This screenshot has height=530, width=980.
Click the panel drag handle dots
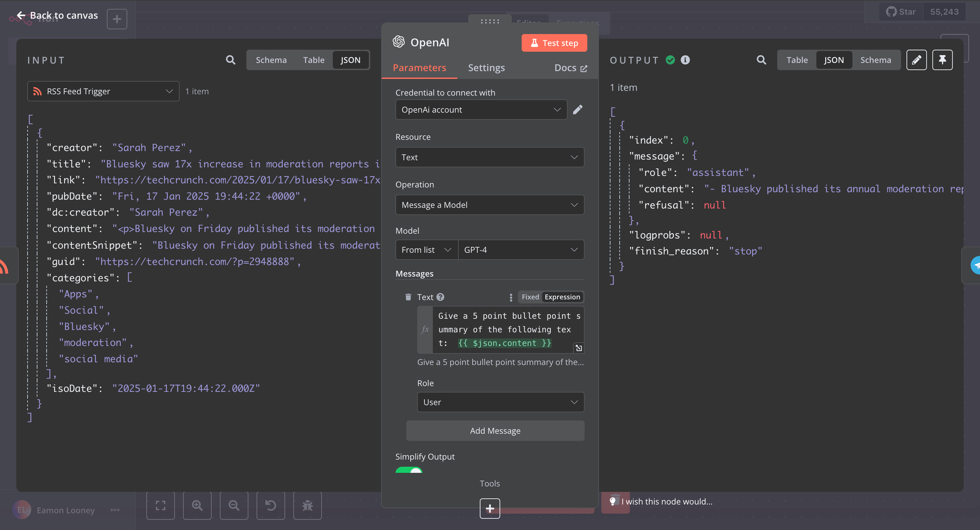pos(490,21)
